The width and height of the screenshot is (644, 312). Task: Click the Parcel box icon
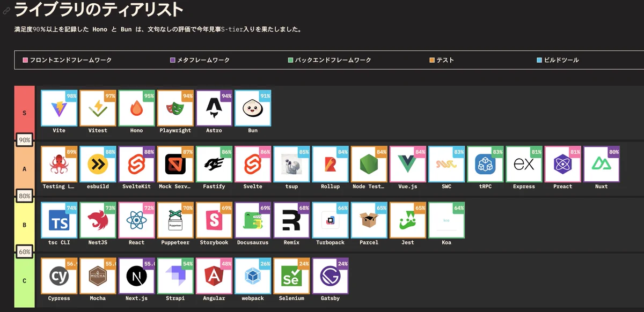(x=369, y=221)
